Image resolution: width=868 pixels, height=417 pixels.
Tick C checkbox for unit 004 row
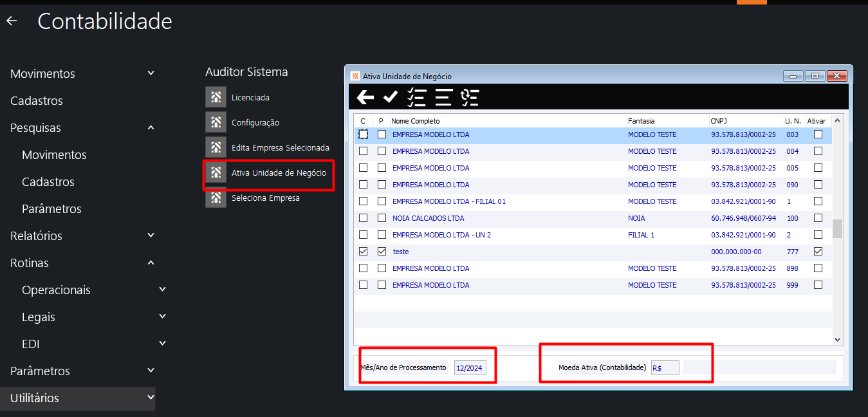click(x=364, y=151)
